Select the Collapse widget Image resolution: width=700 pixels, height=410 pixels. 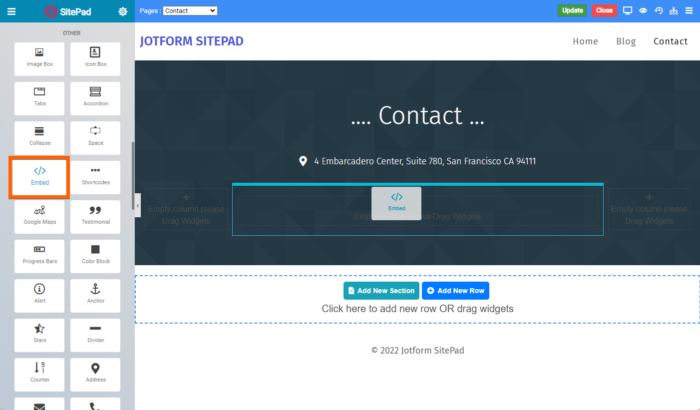pyautogui.click(x=39, y=138)
